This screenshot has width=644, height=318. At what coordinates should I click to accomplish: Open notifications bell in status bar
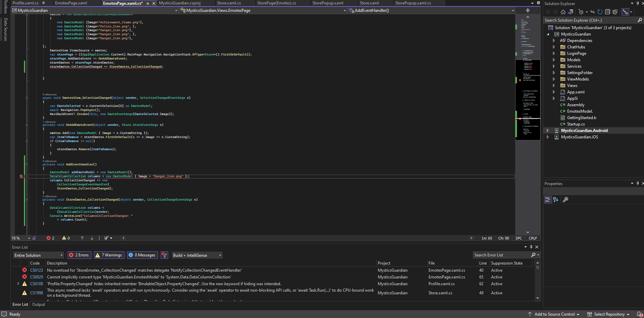(x=639, y=314)
